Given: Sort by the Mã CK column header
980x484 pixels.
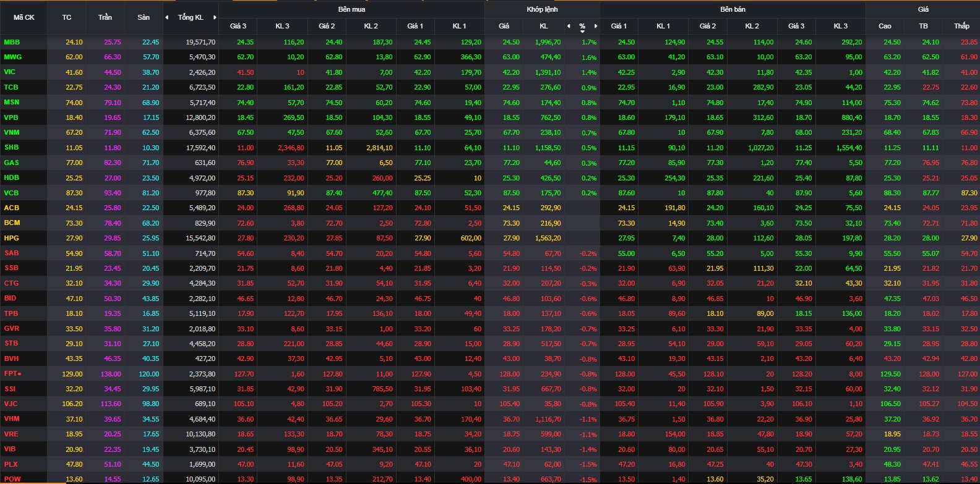Looking at the screenshot, I should [x=24, y=17].
